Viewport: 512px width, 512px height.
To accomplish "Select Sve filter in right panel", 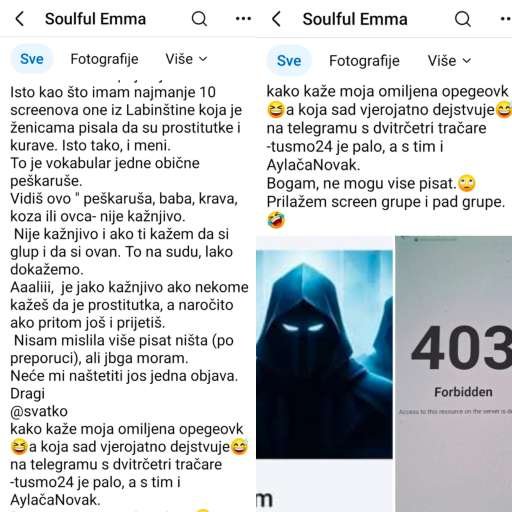I will pyautogui.click(x=289, y=61).
